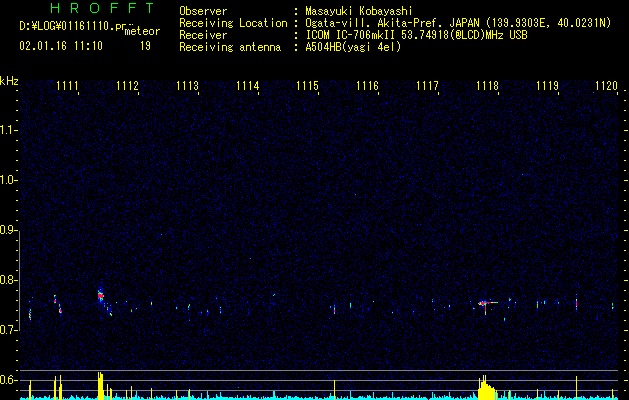The width and height of the screenshot is (629, 400).
Task: Click the kHz axis unit label
Action: [x=9, y=81]
